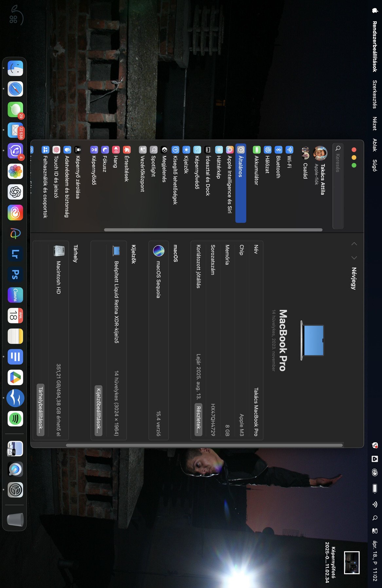
Task: Click the Keresés search field
Action: 338,186
